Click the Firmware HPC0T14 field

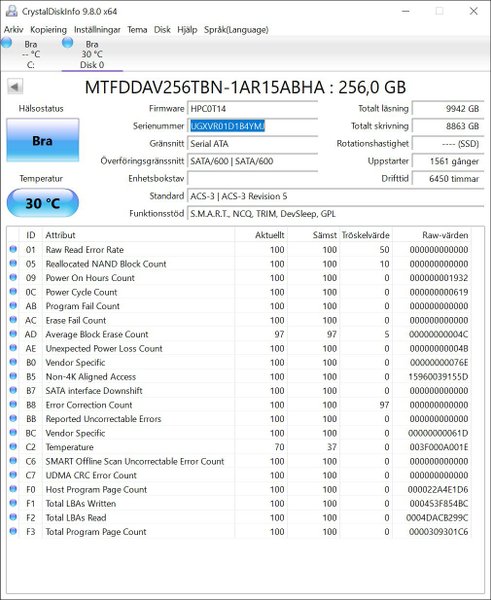253,109
